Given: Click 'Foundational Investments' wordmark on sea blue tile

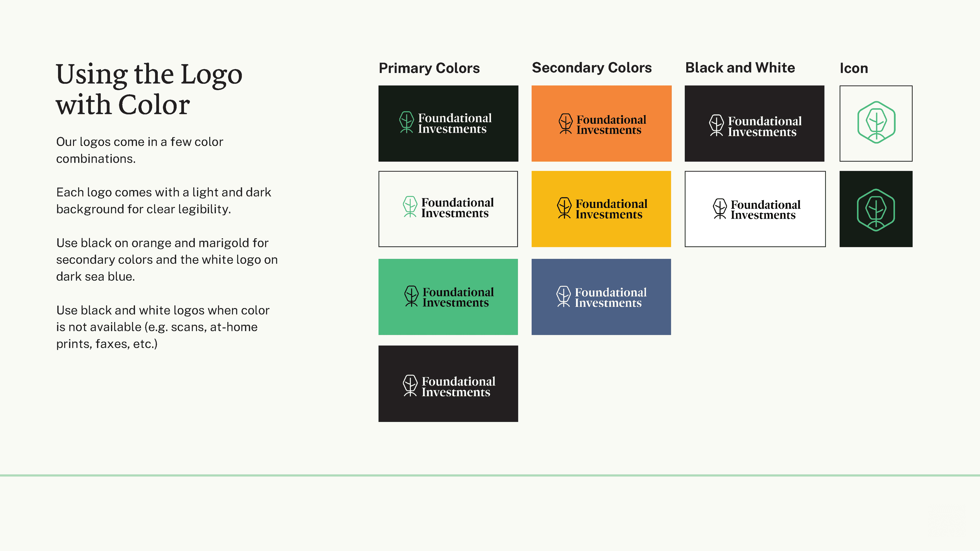Looking at the screenshot, I should click(611, 297).
